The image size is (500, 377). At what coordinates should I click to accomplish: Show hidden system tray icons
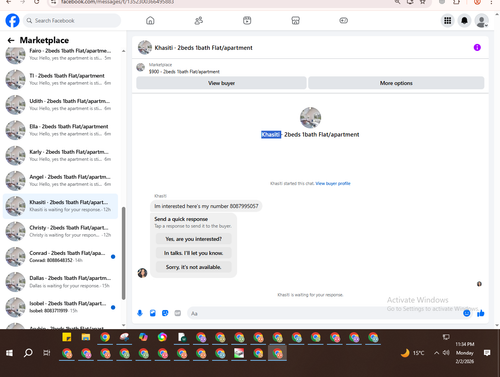(436, 353)
